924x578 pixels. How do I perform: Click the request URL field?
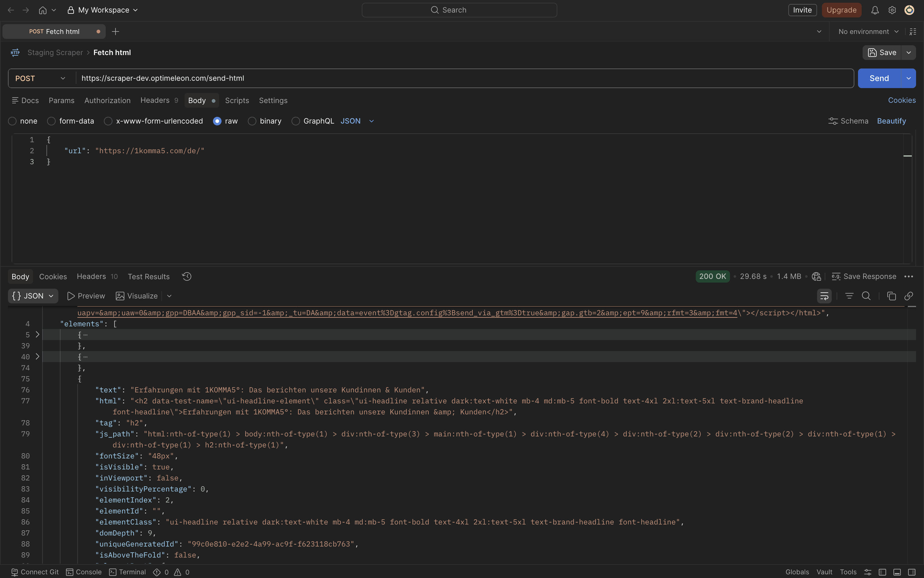tap(464, 78)
